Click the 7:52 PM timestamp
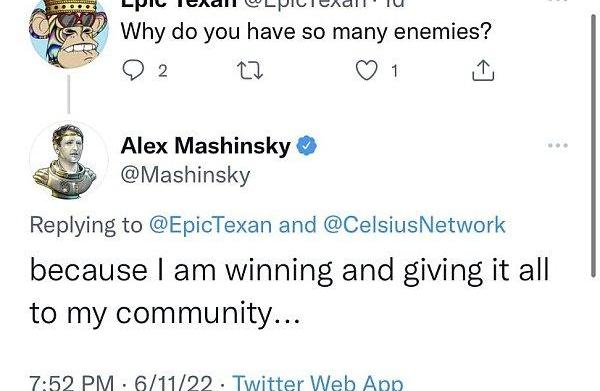 72,382
